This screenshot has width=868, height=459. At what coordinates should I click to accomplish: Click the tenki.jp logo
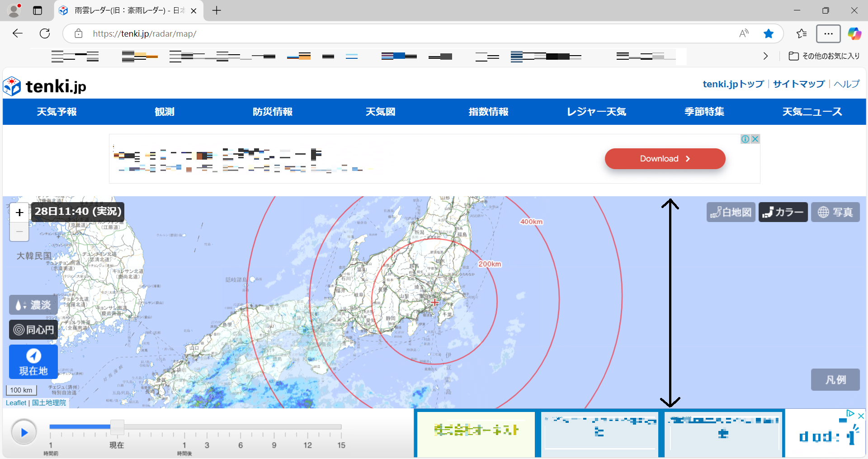[x=45, y=86]
